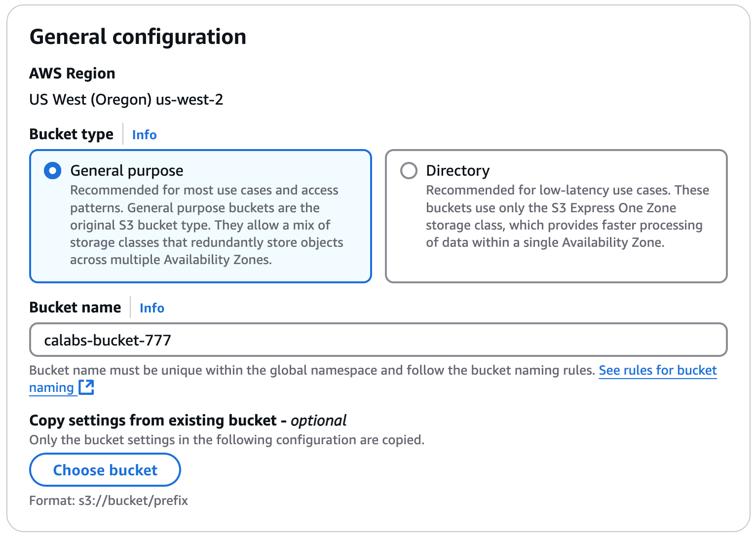756x540 pixels.
Task: Click the Bucket name label
Action: pyautogui.click(x=75, y=308)
